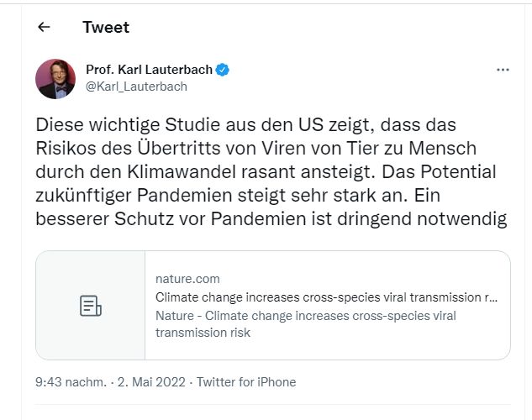This screenshot has height=420, width=532.
Task: Click the 9:43 nachm. timestamp
Action: [x=71, y=381]
